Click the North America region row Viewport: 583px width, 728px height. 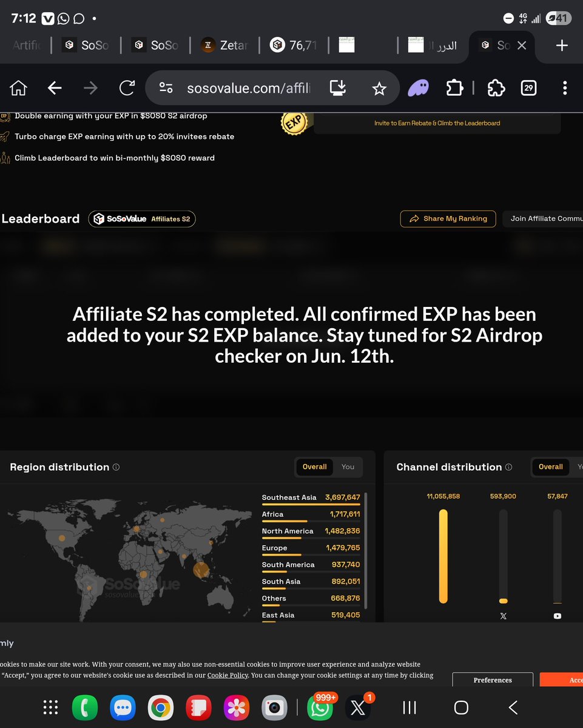pyautogui.click(x=311, y=532)
